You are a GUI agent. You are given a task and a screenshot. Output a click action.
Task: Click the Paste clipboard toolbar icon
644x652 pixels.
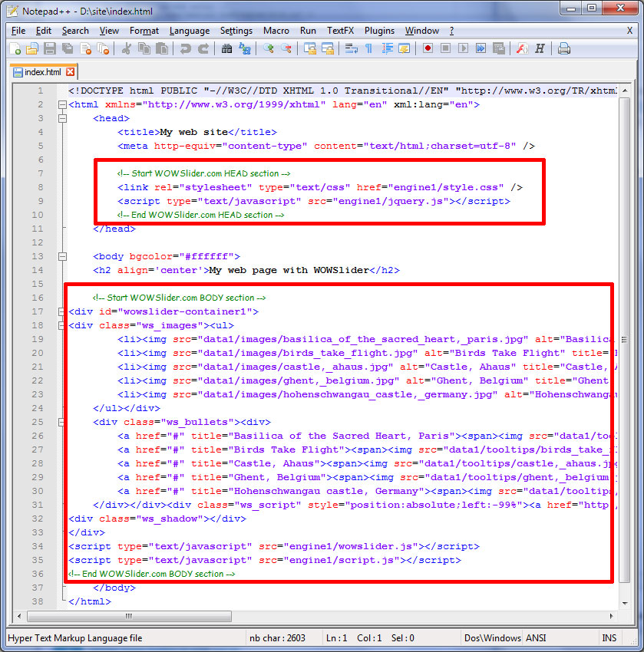tap(162, 48)
